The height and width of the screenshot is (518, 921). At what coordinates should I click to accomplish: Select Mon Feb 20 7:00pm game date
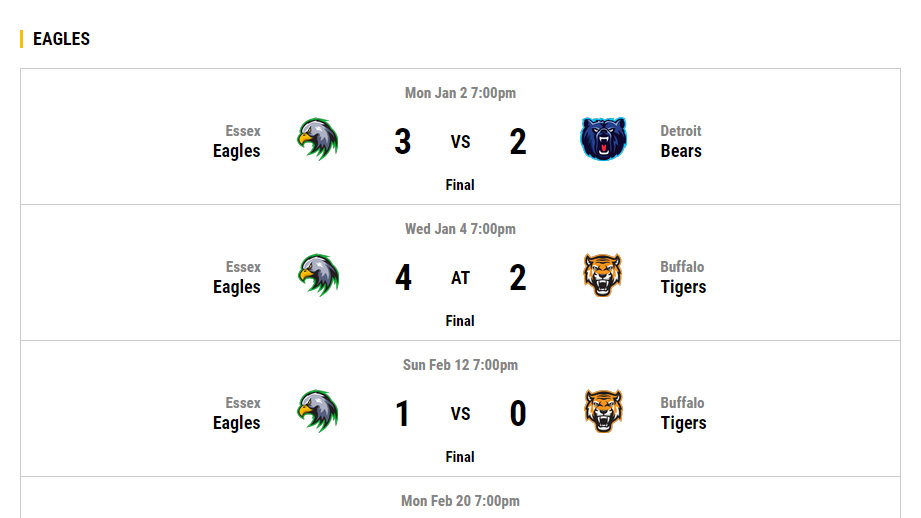coord(460,501)
